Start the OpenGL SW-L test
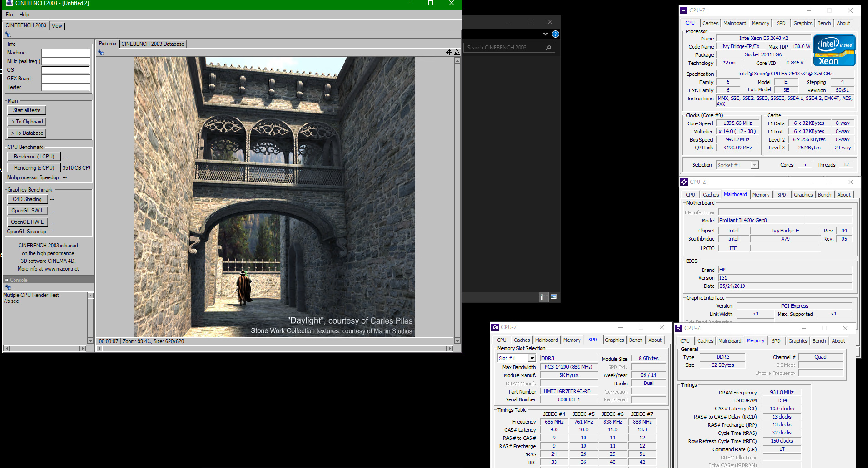 click(27, 211)
